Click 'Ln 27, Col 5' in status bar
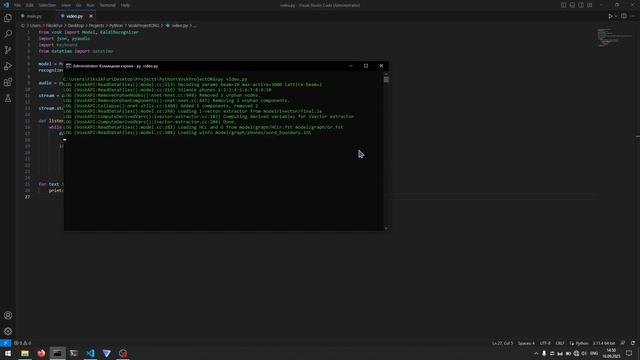Image resolution: width=640 pixels, height=360 pixels. 502,343
